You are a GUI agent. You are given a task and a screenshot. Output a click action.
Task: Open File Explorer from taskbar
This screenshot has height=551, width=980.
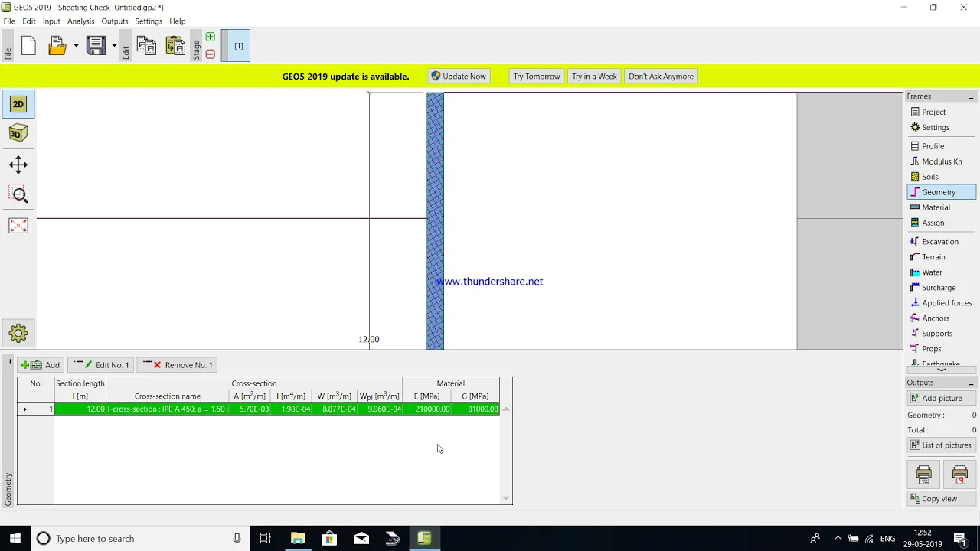pyautogui.click(x=298, y=539)
